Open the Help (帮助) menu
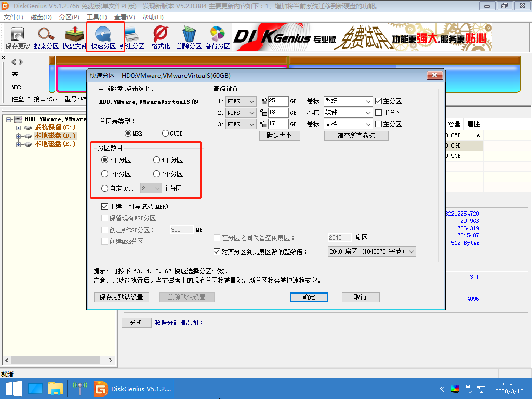Viewport: 532px width, 399px height. 153,17
